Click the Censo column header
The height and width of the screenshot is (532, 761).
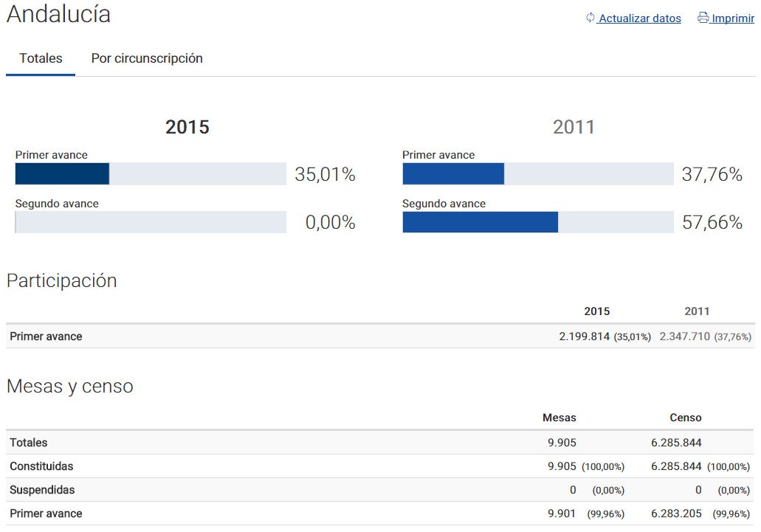coord(685,418)
